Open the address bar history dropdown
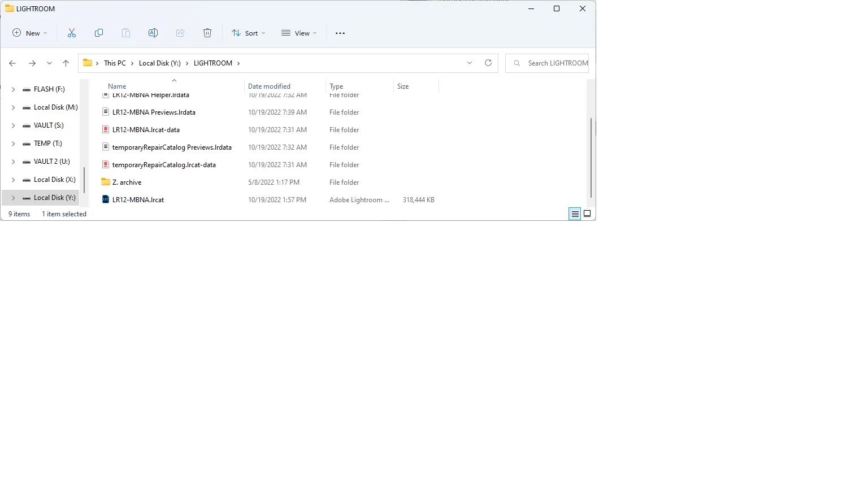Image resolution: width=868 pixels, height=488 pixels. [x=470, y=63]
